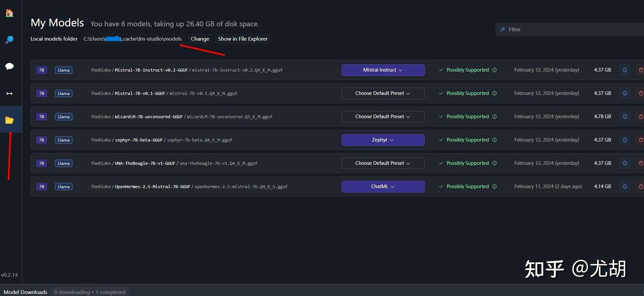Open Choose Default Preset for Mistral-7B-v0.1
644x296 pixels.
[x=383, y=93]
